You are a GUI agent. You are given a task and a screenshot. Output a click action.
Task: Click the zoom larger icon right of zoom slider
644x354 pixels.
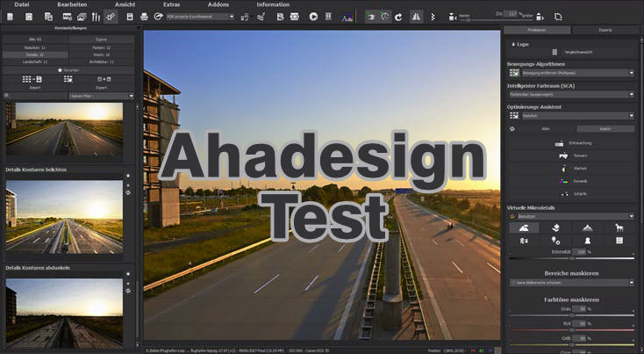click(x=540, y=18)
